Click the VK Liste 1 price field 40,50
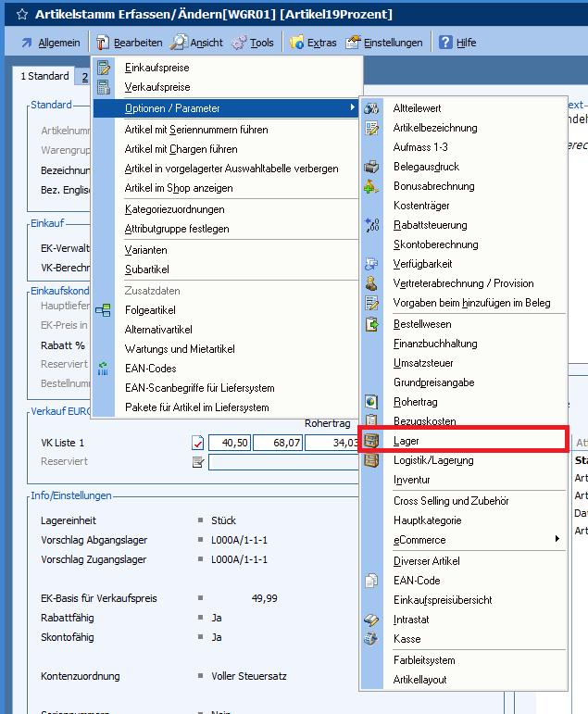The image size is (588, 714). (x=230, y=443)
